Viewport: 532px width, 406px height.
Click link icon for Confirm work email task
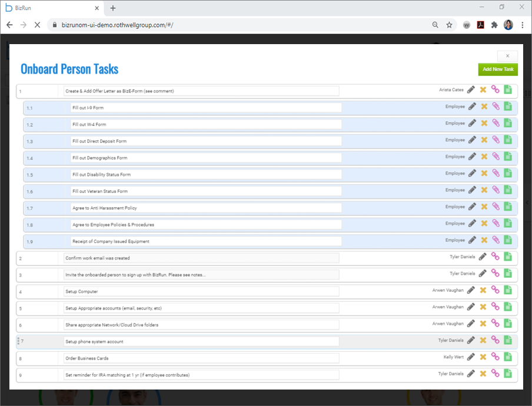tap(496, 257)
